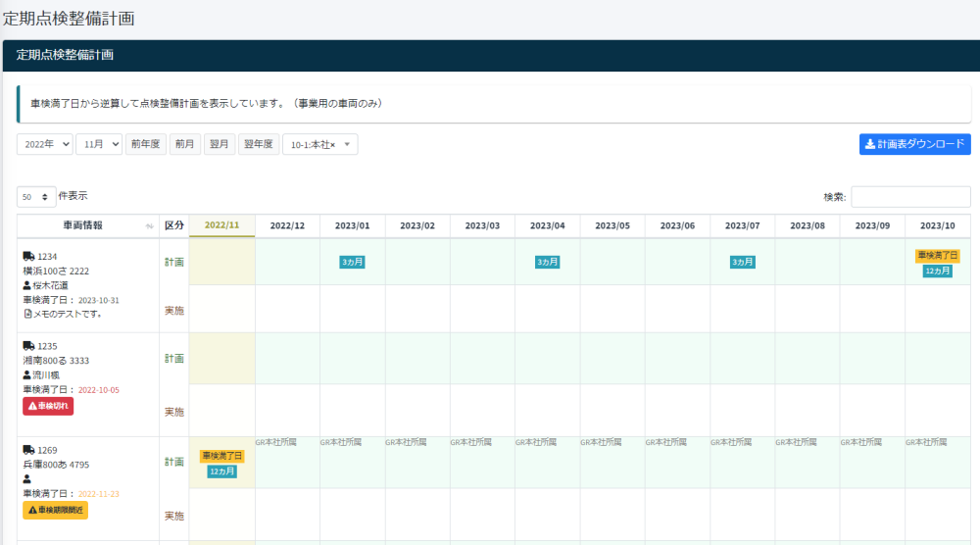
Task: Click the truck icon for vehicle 1269
Action: click(x=28, y=451)
